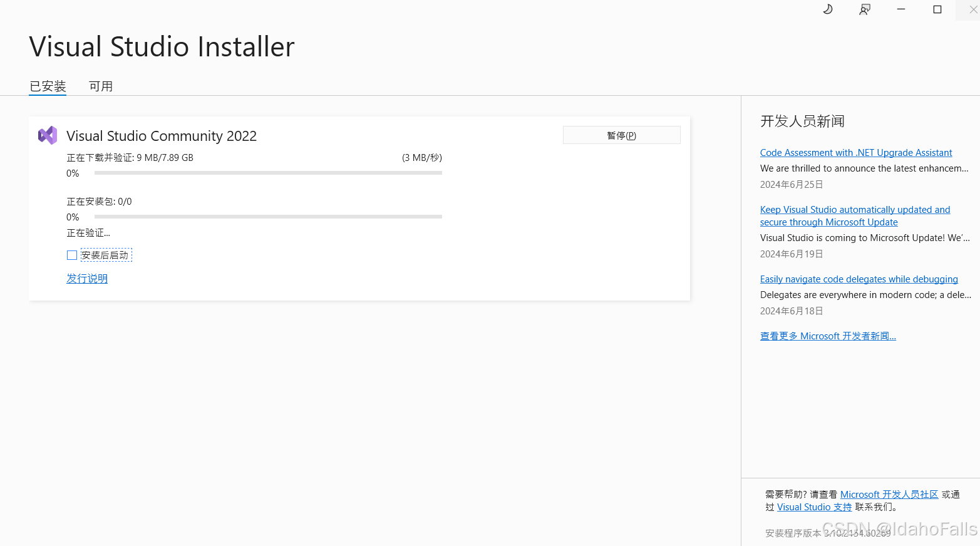Close the Visual Studio Installer window

pyautogui.click(x=973, y=9)
